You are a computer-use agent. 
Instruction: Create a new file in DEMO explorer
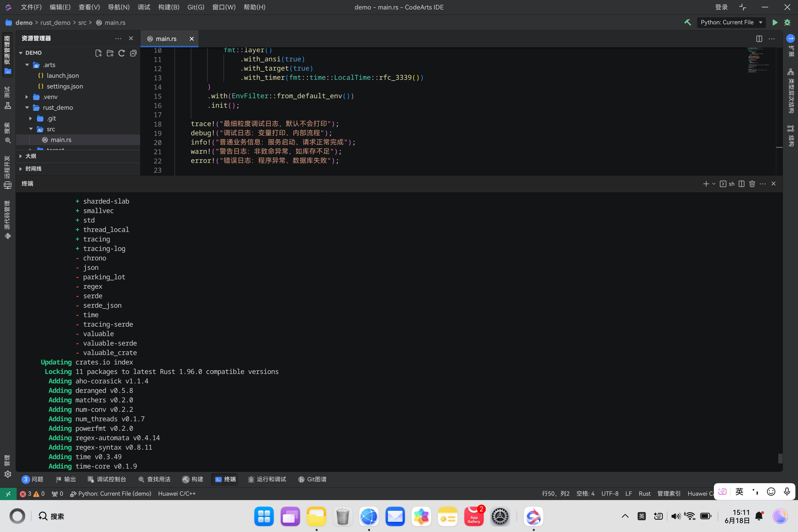[98, 53]
